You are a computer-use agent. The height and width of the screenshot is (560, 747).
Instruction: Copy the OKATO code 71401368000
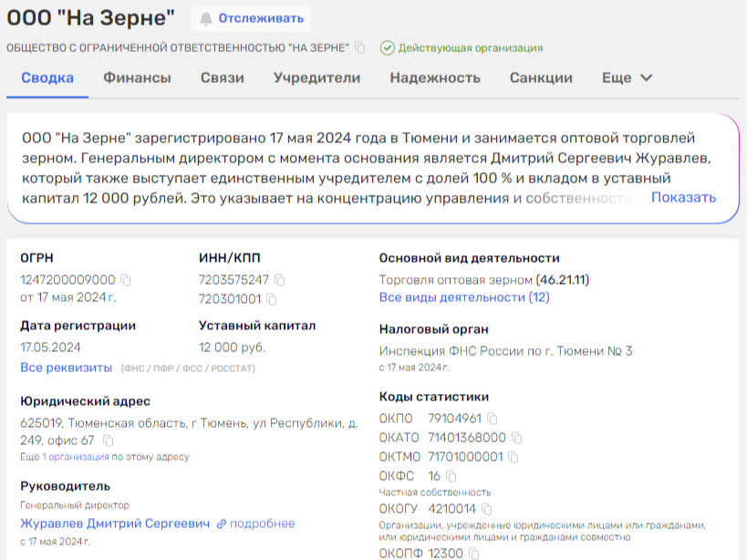[516, 438]
